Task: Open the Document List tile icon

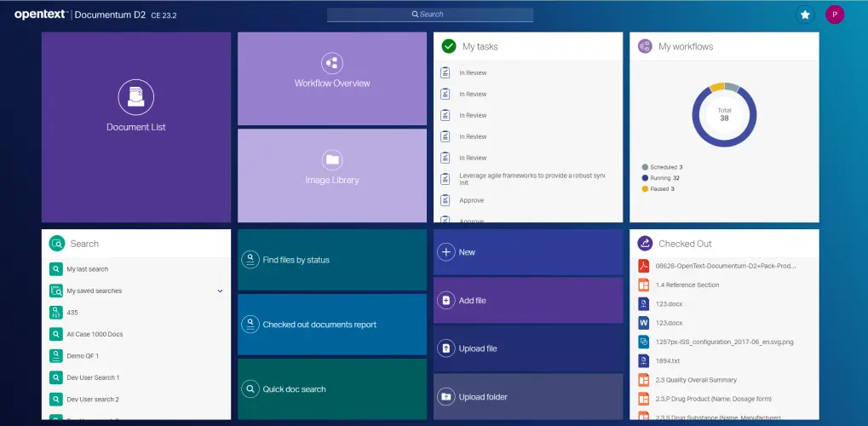Action: tap(136, 96)
